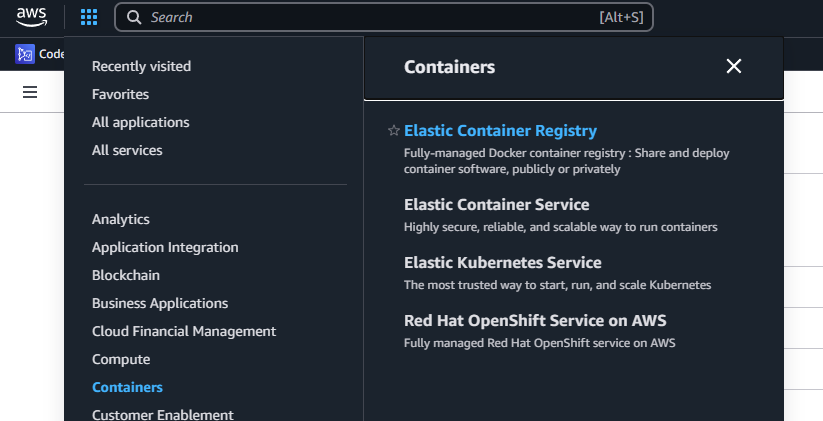Open Favorites list
This screenshot has width=823, height=421.
pyautogui.click(x=120, y=94)
